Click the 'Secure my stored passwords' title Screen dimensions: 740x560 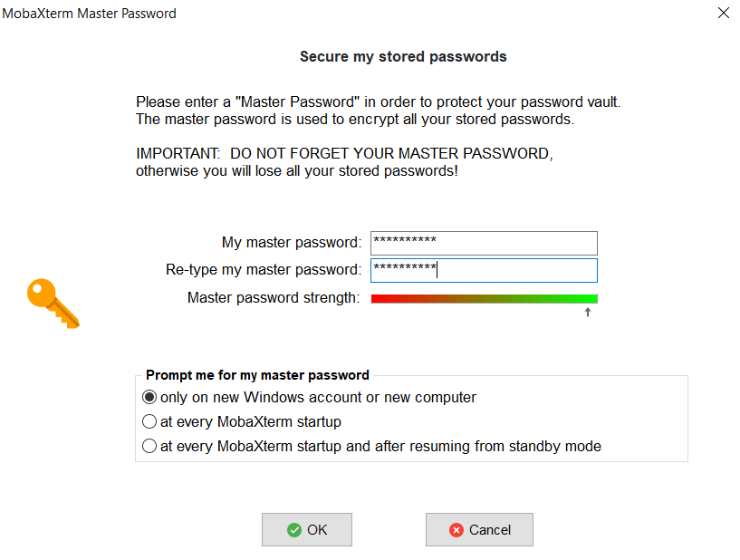point(403,57)
